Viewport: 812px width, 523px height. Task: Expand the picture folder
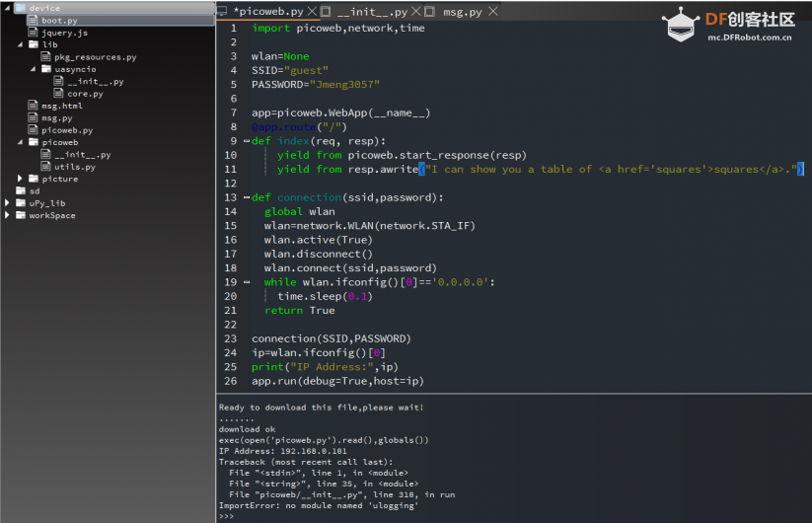click(21, 179)
